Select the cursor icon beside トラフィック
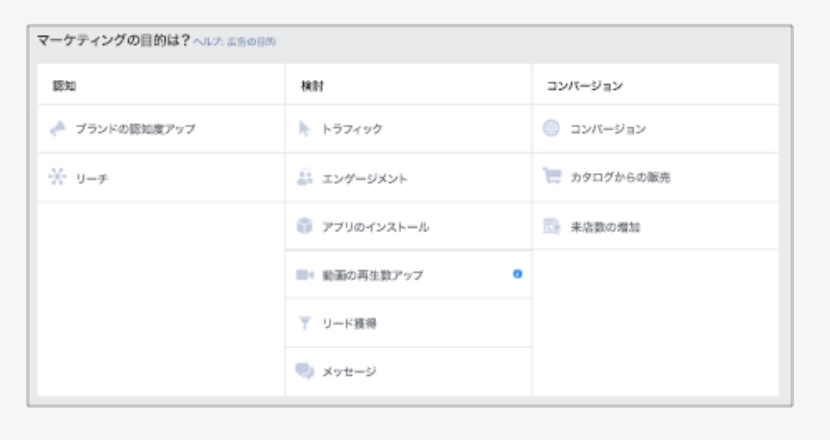 click(x=305, y=129)
